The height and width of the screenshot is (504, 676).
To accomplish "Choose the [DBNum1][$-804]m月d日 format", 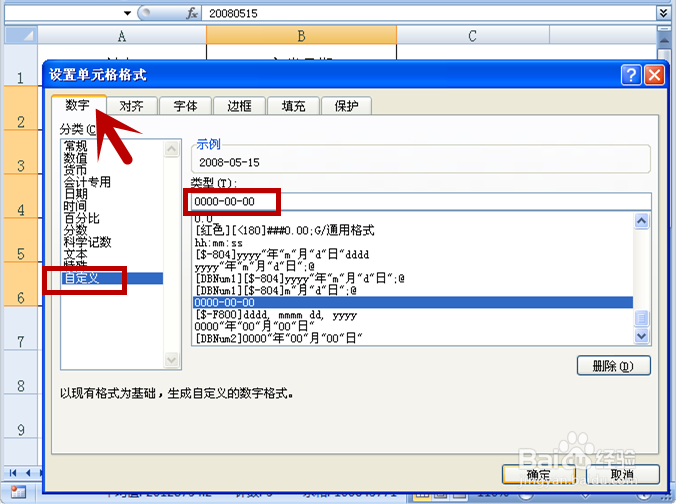I will point(275,291).
